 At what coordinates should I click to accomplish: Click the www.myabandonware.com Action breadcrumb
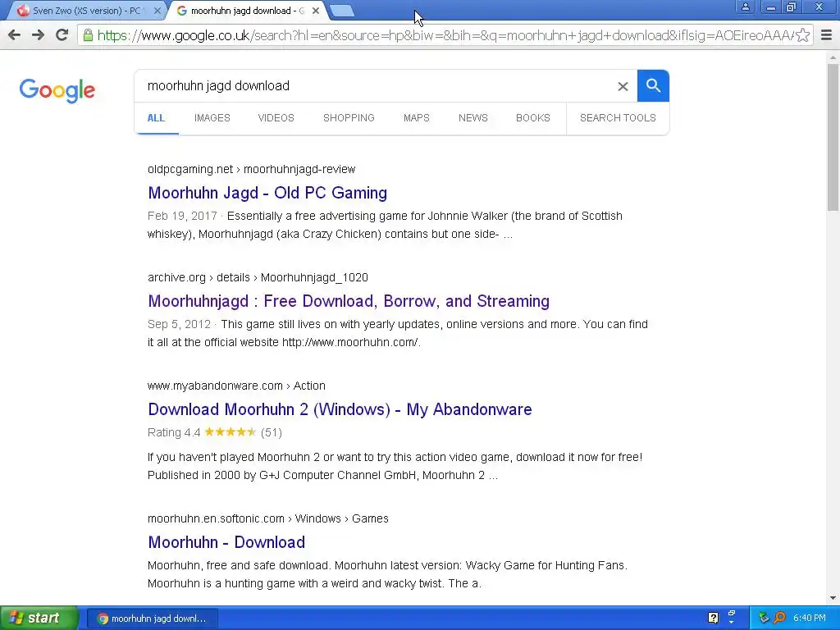point(236,386)
